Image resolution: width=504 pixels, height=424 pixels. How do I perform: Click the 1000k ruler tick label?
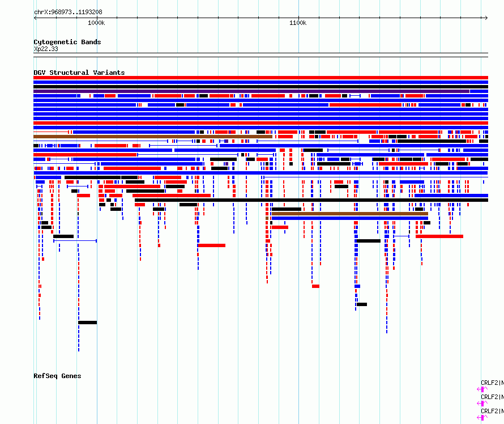(96, 23)
